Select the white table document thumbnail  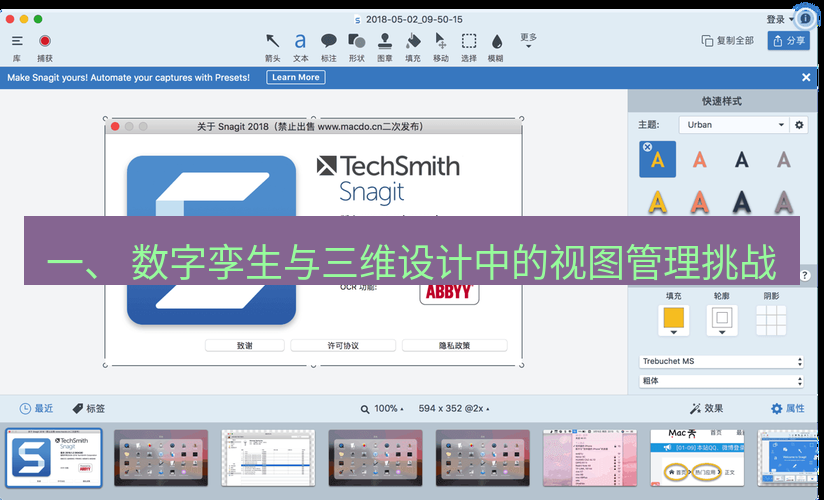[268, 458]
